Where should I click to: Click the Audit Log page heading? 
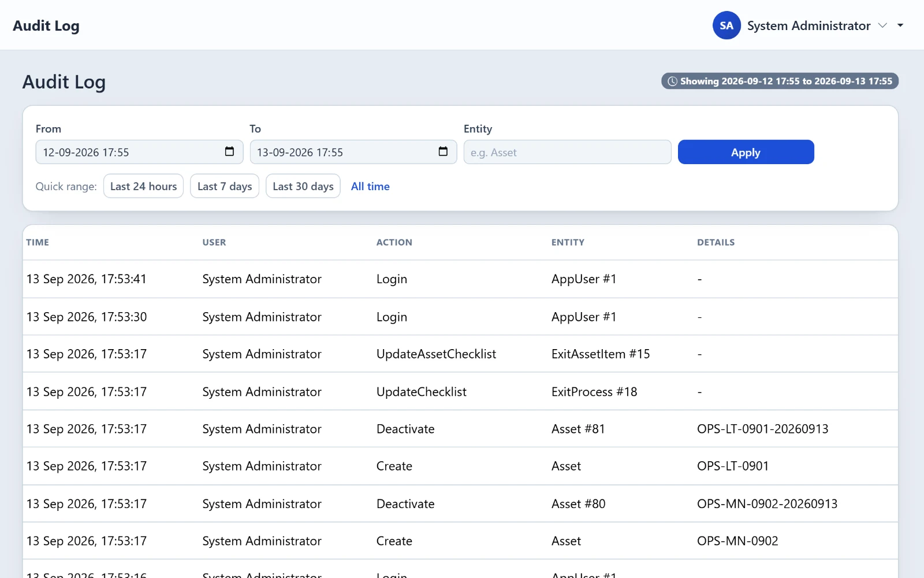click(64, 82)
